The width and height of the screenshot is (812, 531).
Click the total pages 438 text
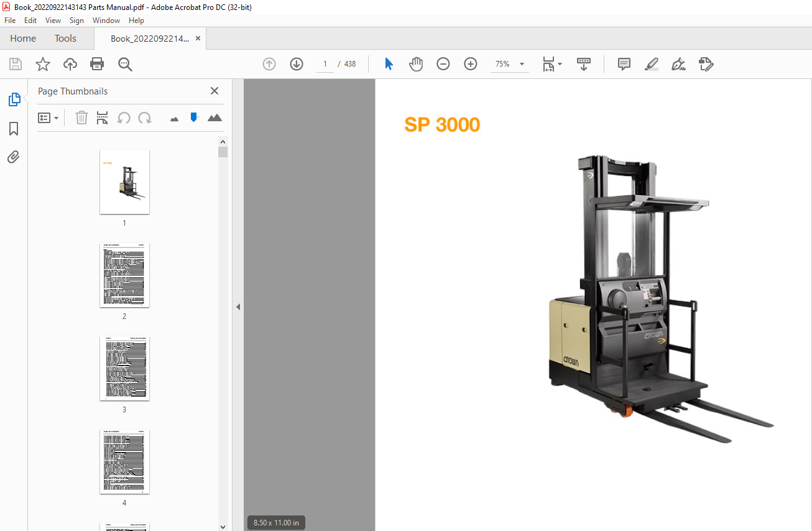350,64
